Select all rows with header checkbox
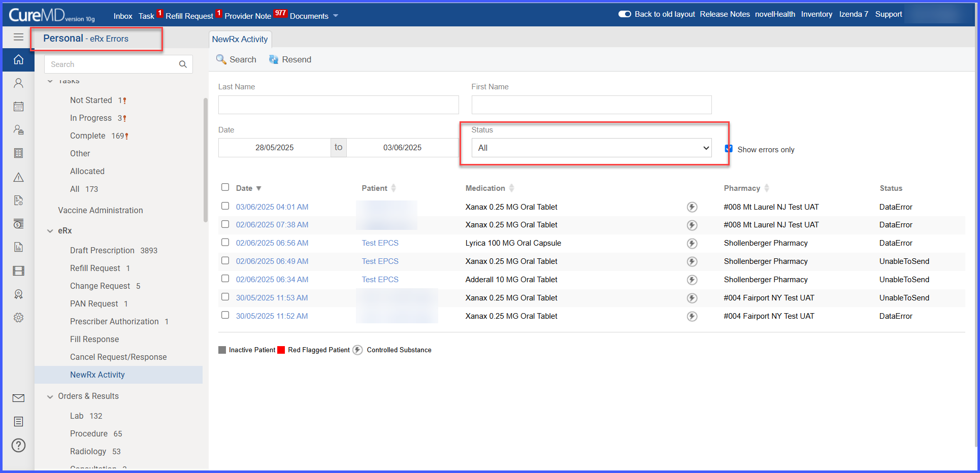This screenshot has width=980, height=473. click(x=225, y=187)
